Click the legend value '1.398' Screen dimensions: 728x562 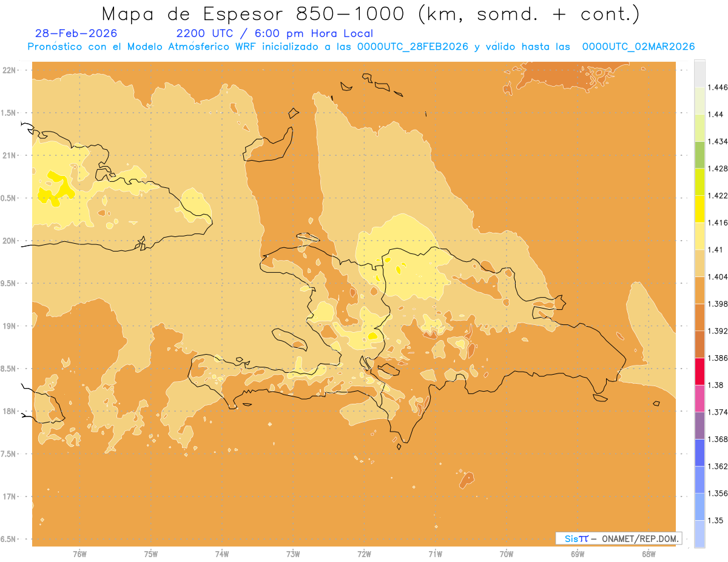(x=718, y=304)
